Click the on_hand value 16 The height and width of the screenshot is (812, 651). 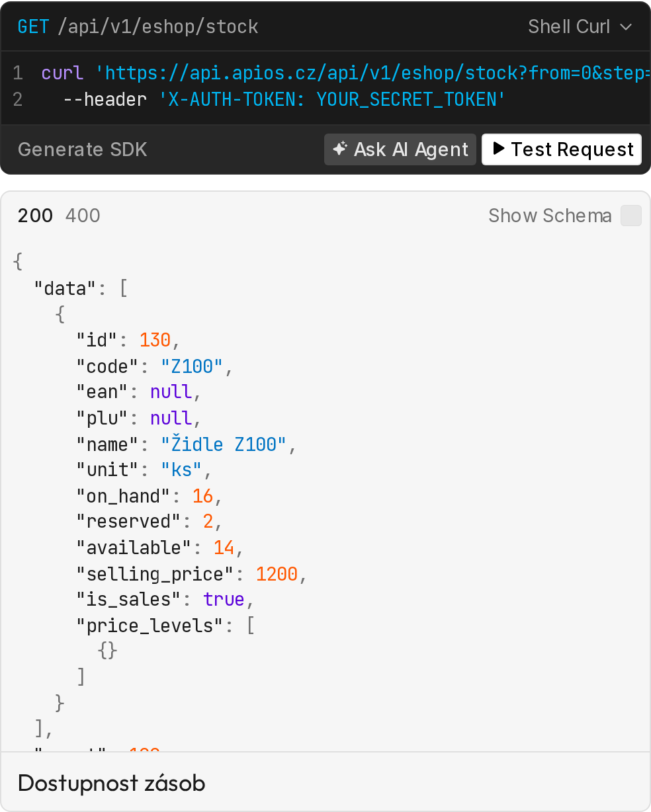(202, 496)
